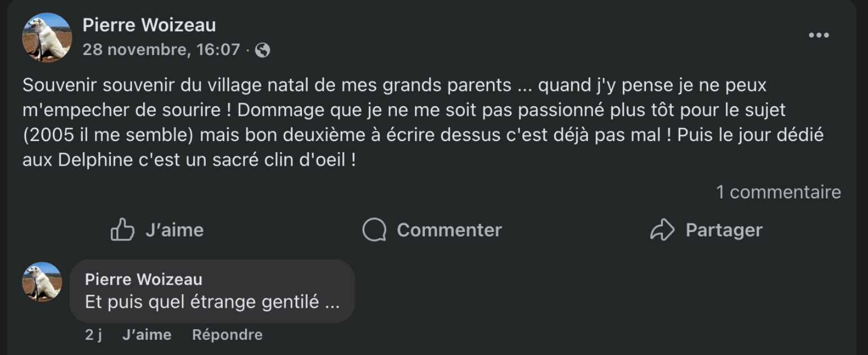Click the share arrow icon

point(662,230)
